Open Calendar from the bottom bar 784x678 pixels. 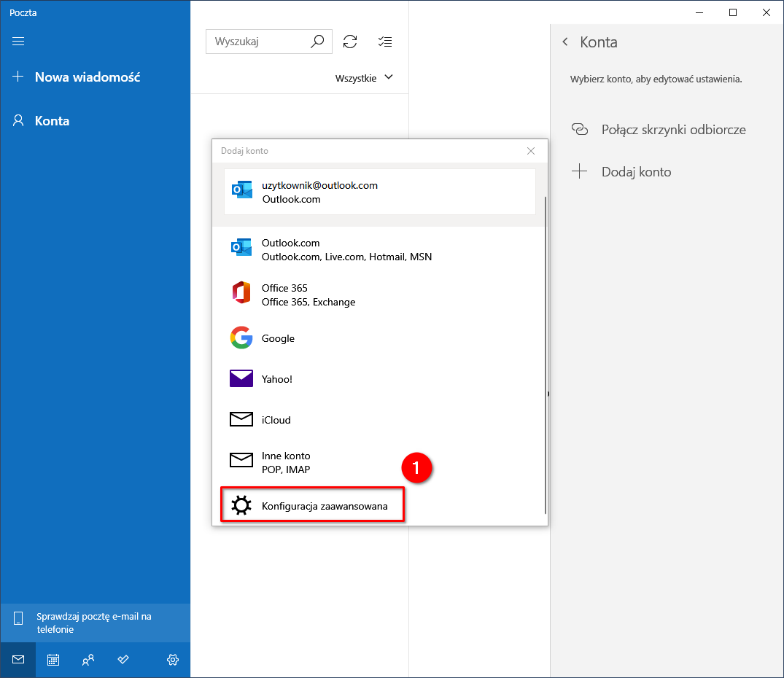53,660
